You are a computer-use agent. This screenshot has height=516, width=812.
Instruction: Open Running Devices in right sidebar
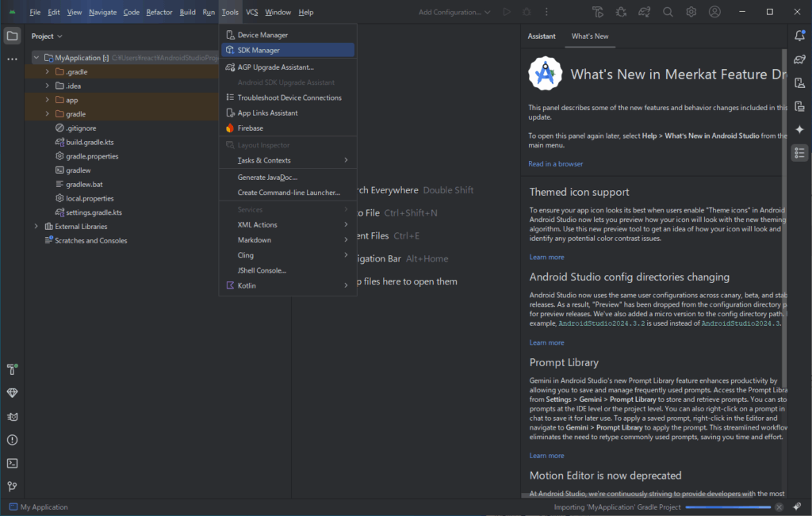click(x=799, y=106)
